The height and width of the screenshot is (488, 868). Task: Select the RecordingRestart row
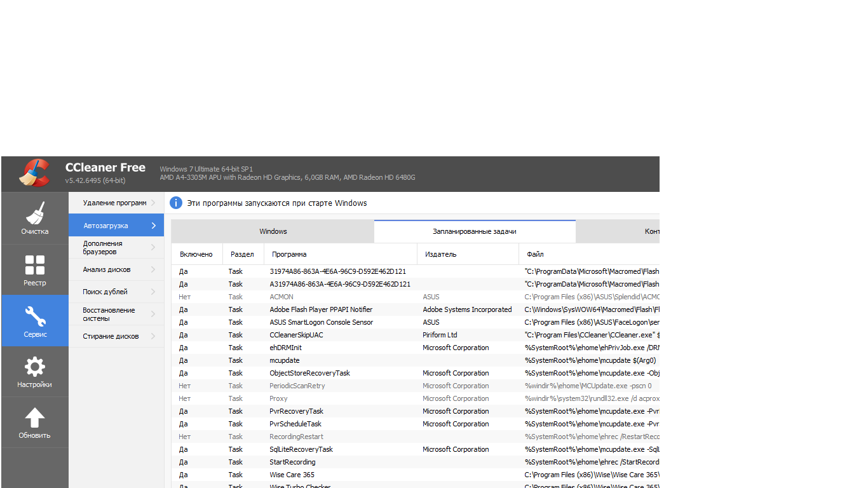[416, 437]
